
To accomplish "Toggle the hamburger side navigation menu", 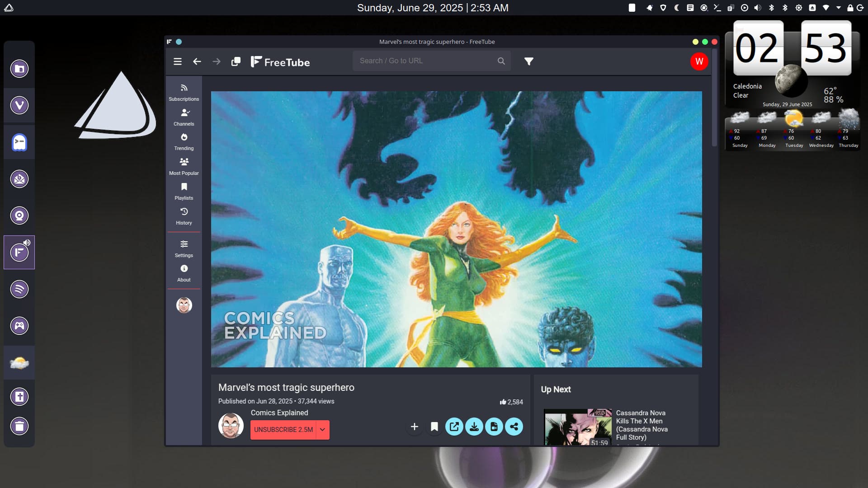I will click(x=178, y=61).
